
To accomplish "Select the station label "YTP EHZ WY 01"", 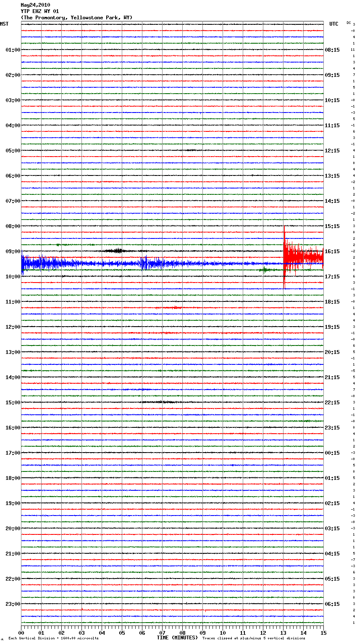I will click(x=40, y=11).
